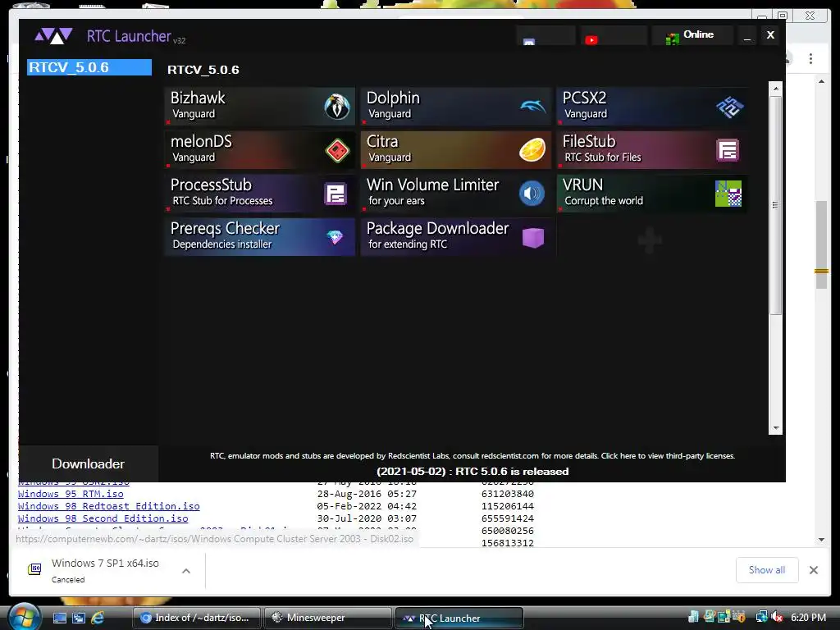
Task: Open ProcessStub RTC Stub for Processes
Action: [260, 194]
